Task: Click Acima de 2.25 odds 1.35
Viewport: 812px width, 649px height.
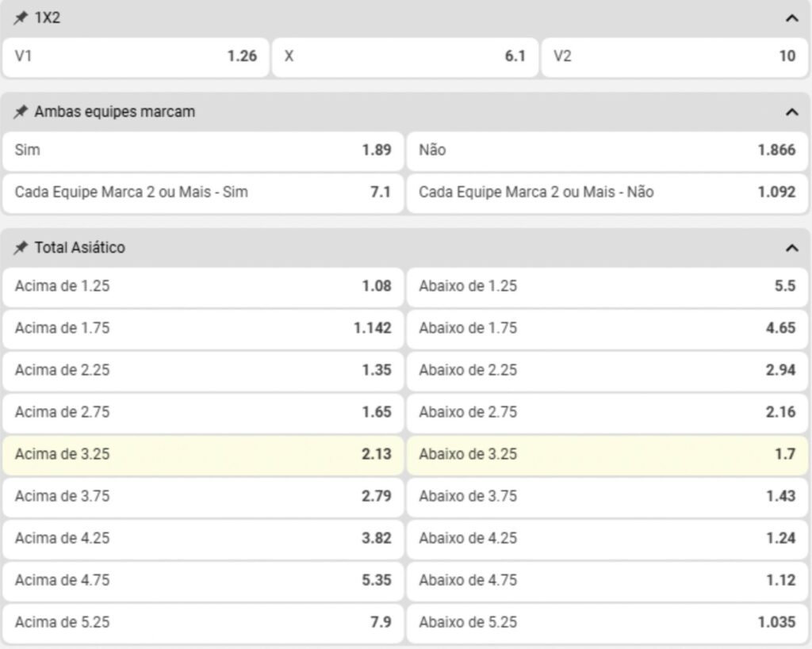Action: point(203,370)
